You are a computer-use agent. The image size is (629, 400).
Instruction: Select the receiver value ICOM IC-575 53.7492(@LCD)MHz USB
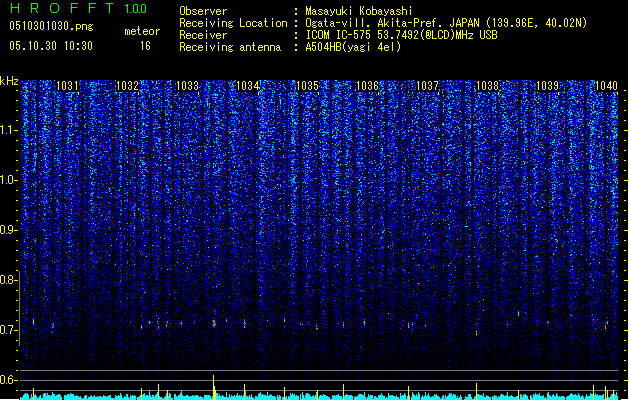coord(402,35)
